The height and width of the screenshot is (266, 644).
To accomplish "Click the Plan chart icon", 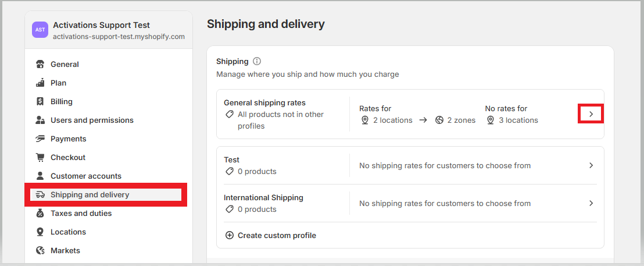I will tap(40, 83).
